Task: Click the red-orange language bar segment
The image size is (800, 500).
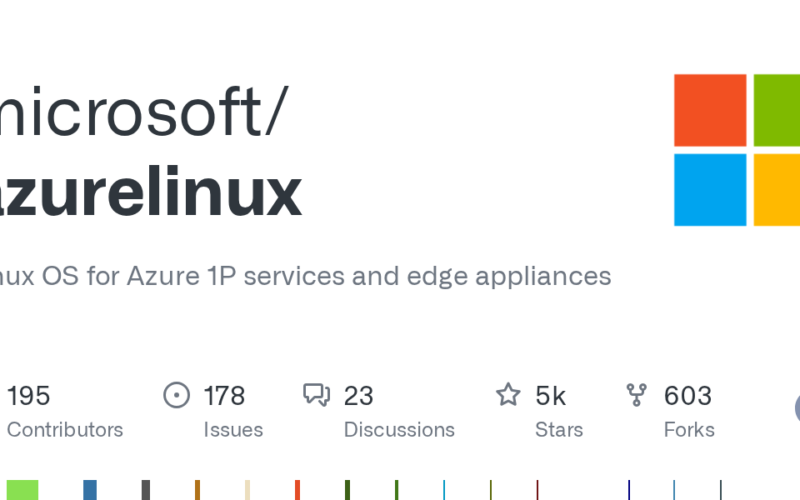Action: click(297, 490)
